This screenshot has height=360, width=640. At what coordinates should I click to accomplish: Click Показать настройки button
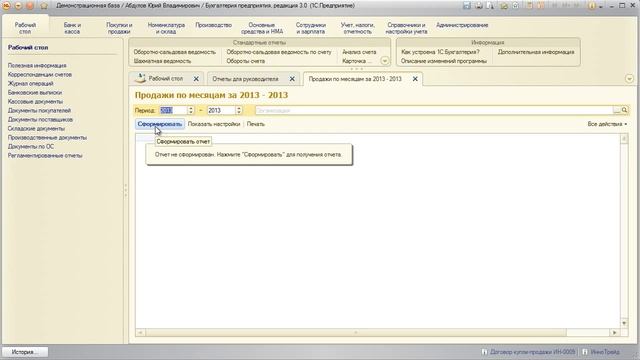(214, 124)
